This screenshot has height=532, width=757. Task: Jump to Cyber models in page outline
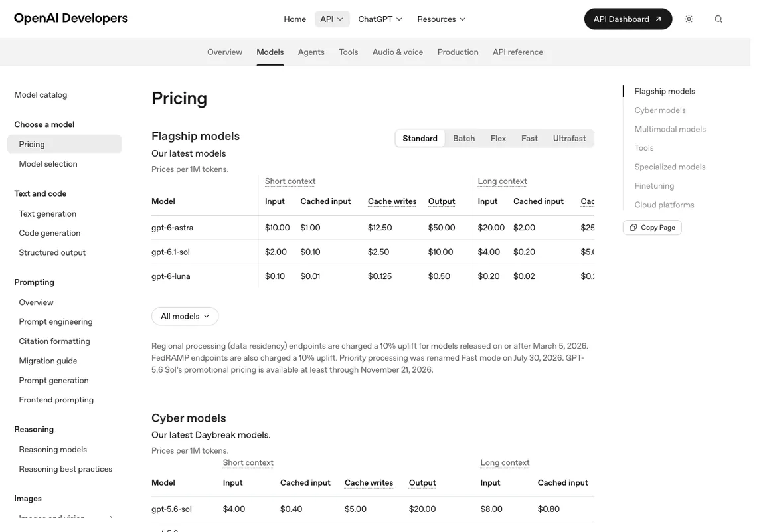pyautogui.click(x=659, y=110)
